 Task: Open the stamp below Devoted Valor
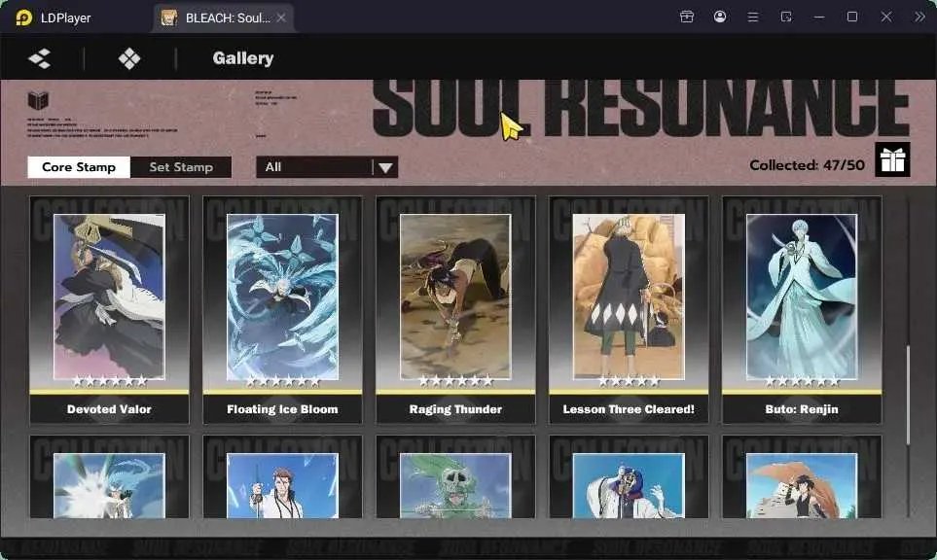click(x=109, y=477)
